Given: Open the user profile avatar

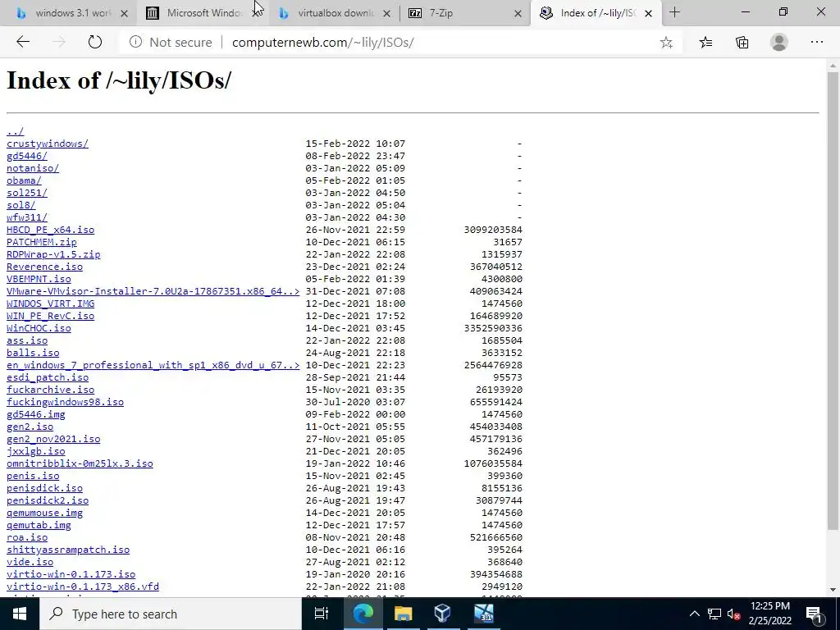Looking at the screenshot, I should [779, 43].
